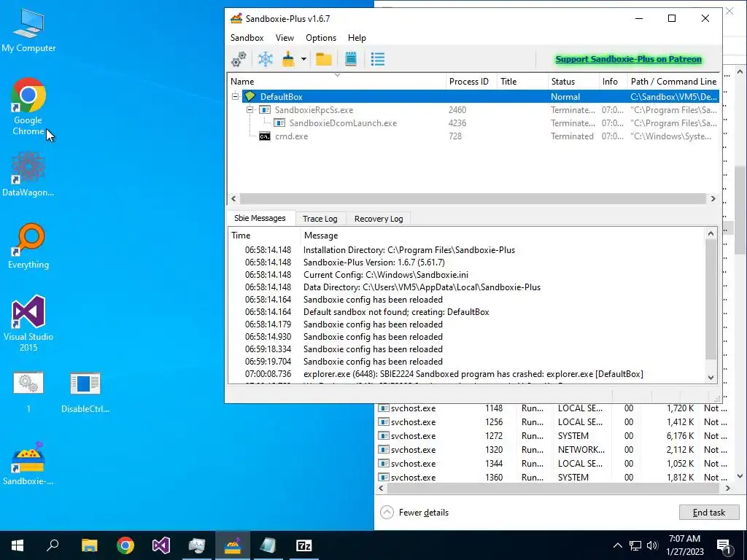Screen dimensions: 747x560
Task: Click the broom cleanup toolbar icon
Action: [x=288, y=59]
